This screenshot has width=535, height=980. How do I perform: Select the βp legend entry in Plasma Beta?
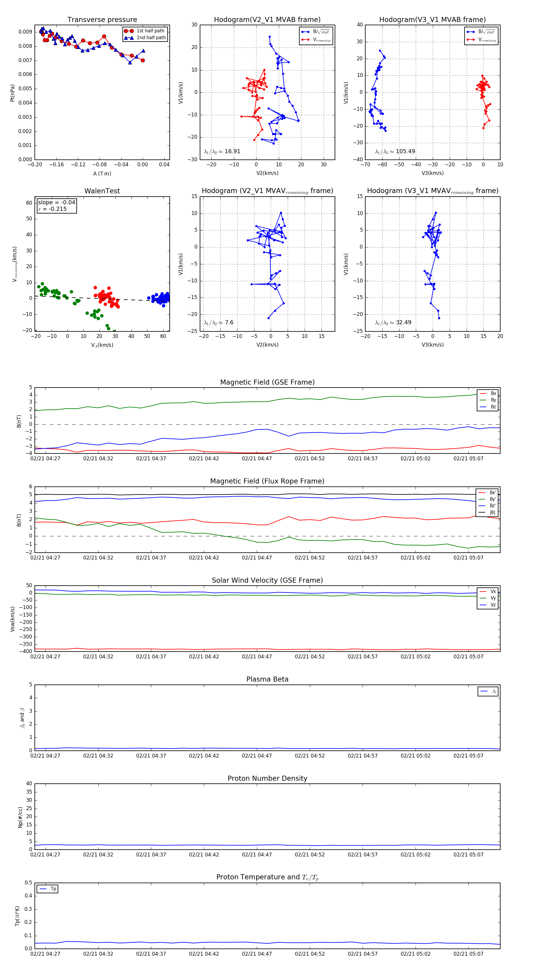point(488,691)
